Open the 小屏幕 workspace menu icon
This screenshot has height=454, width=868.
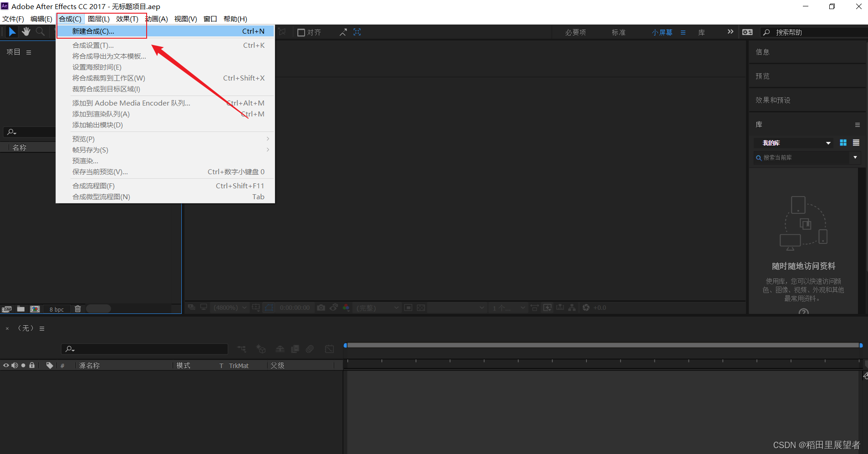(683, 32)
